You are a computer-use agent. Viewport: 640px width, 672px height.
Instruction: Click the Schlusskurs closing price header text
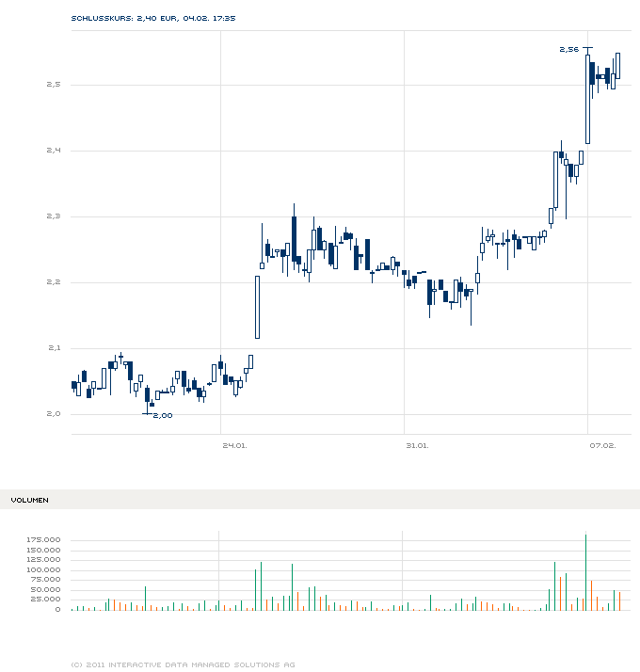point(152,18)
